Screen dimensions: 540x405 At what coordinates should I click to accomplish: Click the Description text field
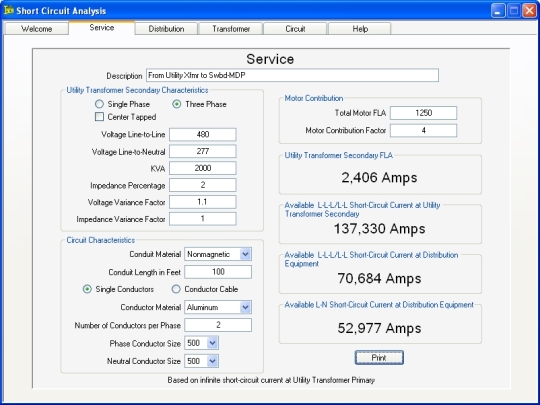tap(292, 75)
